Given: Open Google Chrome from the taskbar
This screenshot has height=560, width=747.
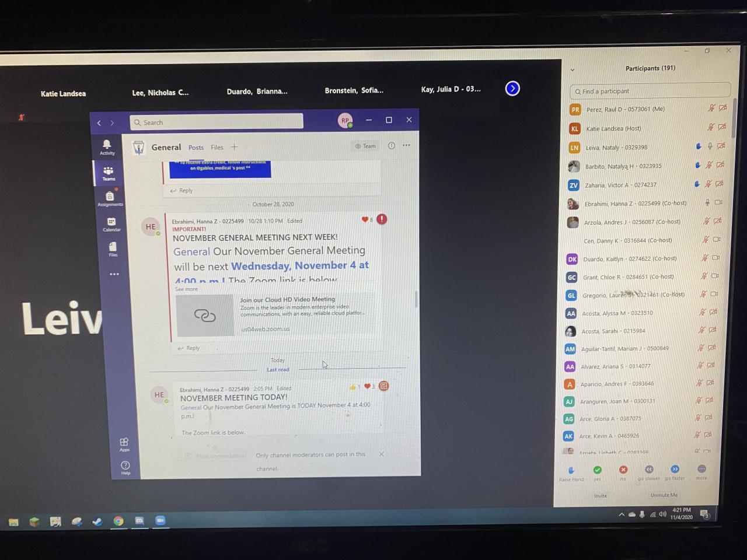Looking at the screenshot, I should click(x=118, y=521).
